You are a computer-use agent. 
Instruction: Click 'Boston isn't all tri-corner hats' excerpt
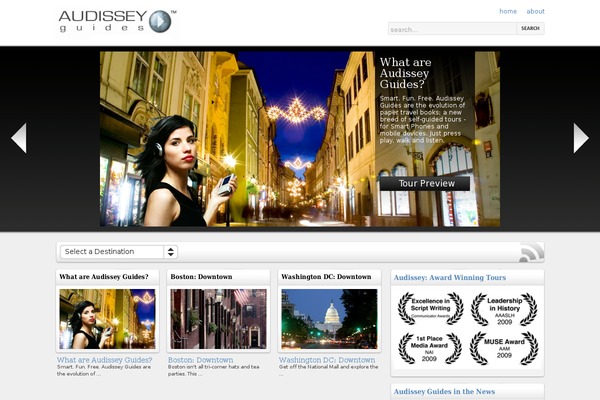click(214, 370)
